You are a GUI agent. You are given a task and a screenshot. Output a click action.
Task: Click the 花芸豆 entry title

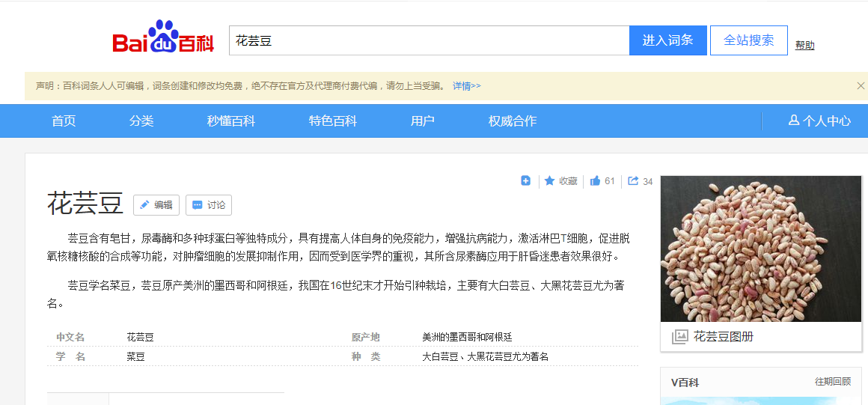click(85, 204)
